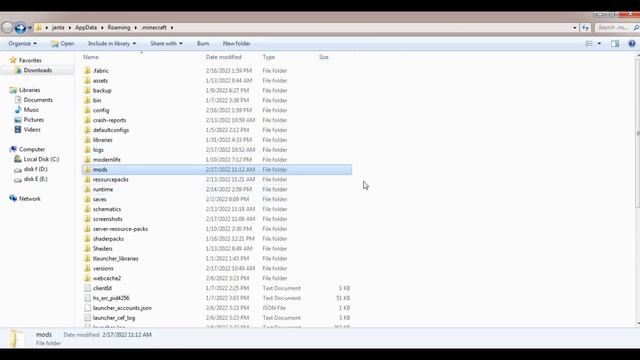The width and height of the screenshot is (640, 360).
Task: Select the versions folder icon
Action: [x=87, y=268]
